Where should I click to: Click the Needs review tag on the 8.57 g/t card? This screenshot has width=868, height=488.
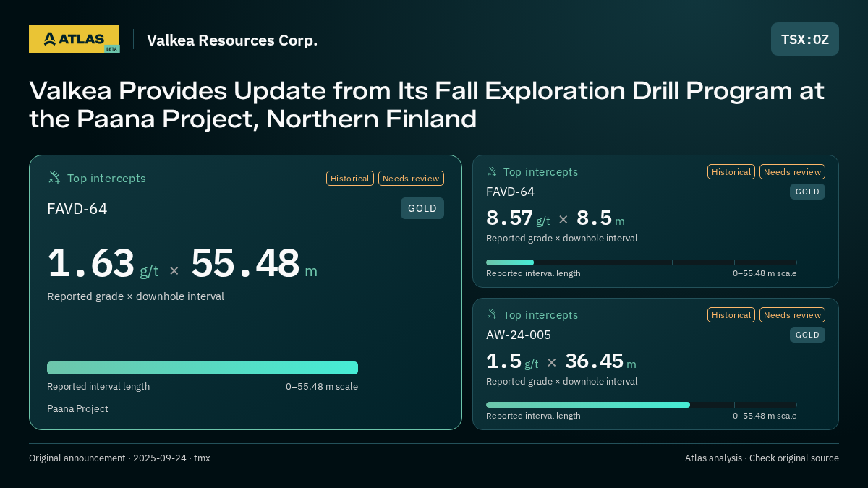(792, 172)
